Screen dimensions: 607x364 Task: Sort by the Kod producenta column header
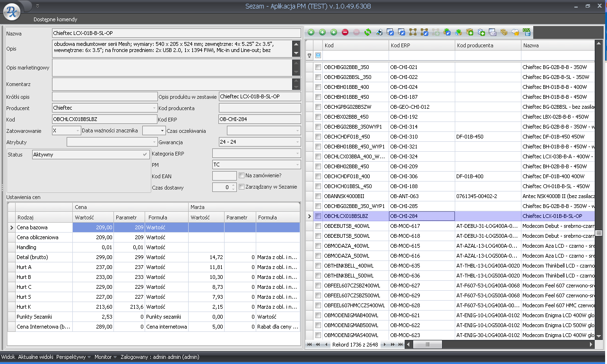[488, 45]
